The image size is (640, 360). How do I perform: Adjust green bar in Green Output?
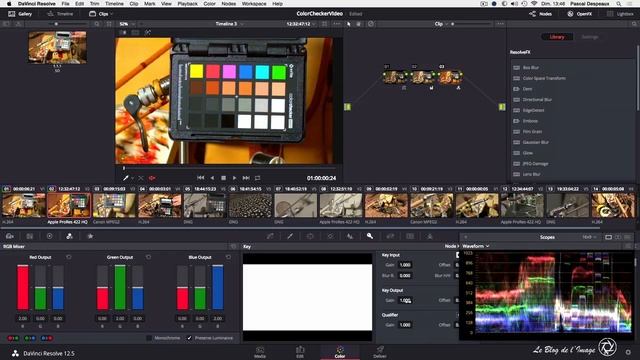(x=120, y=287)
